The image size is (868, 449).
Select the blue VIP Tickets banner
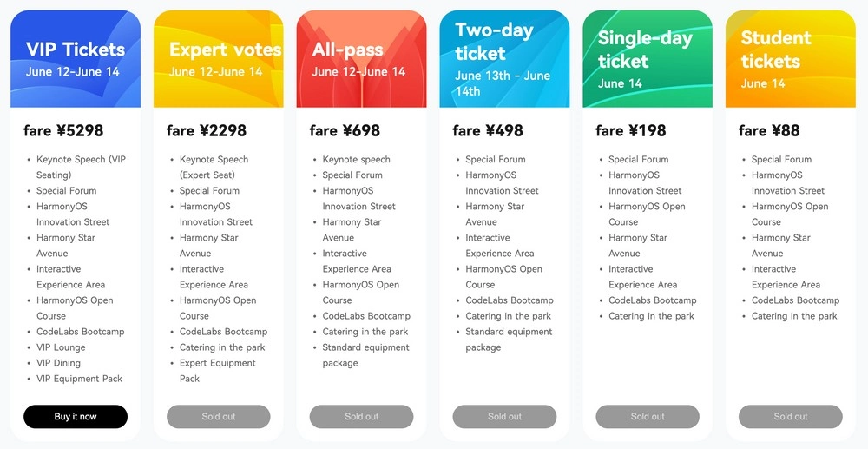[76, 59]
